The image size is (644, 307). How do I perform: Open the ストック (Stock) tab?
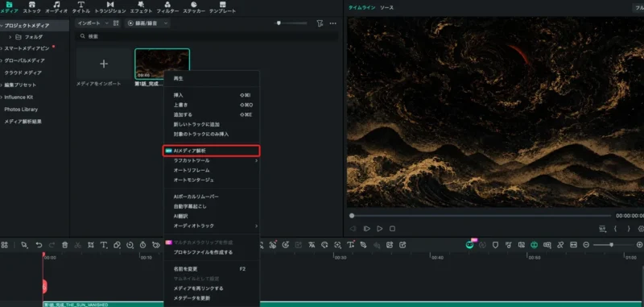pos(32,7)
